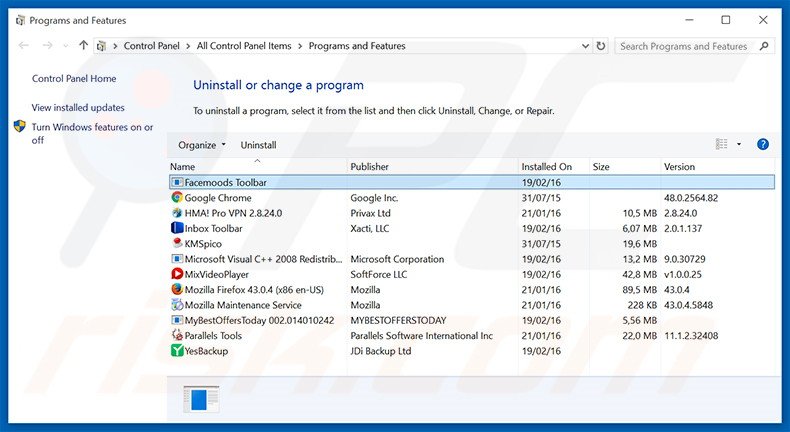
Task: Open Turn Windows features on or off
Action: [92, 134]
